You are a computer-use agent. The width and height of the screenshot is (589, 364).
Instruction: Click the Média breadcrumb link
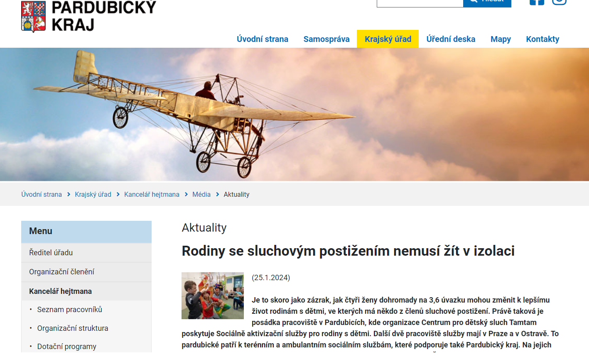point(201,194)
